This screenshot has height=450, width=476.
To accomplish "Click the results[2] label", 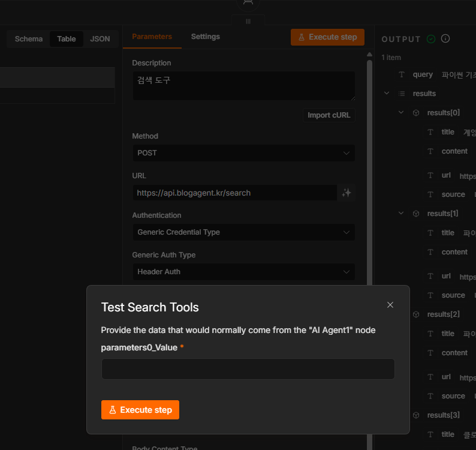I will pos(444,314).
